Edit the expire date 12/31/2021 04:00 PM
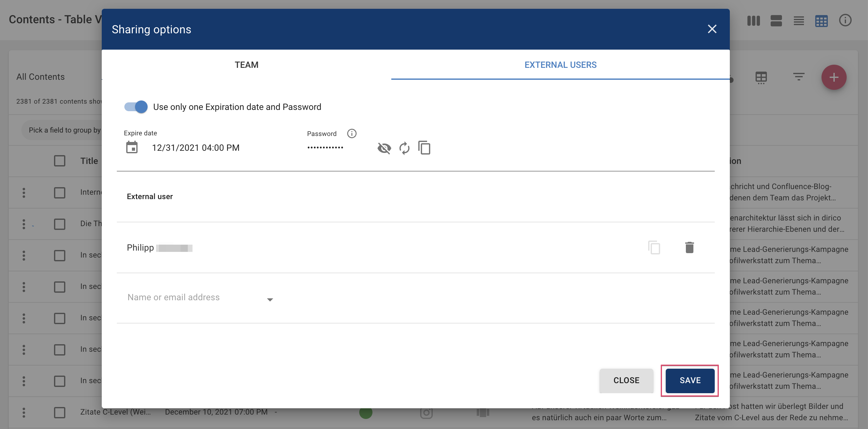Image resolution: width=868 pixels, height=429 pixels. [195, 148]
